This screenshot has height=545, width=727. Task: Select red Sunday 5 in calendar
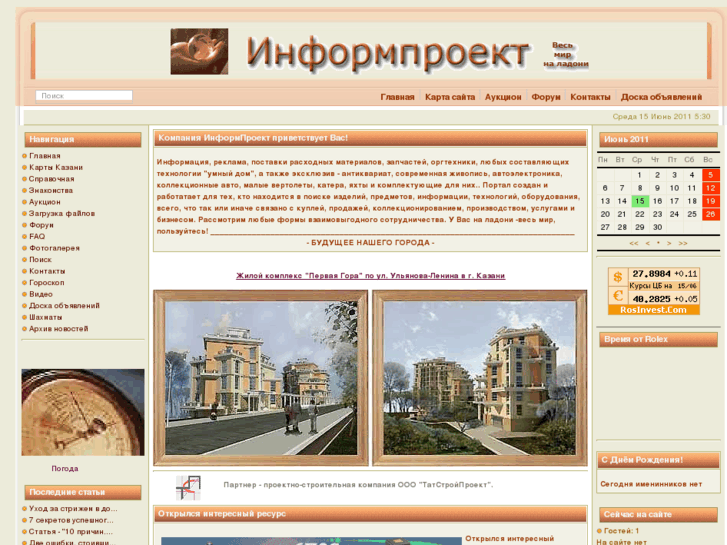tap(710, 175)
